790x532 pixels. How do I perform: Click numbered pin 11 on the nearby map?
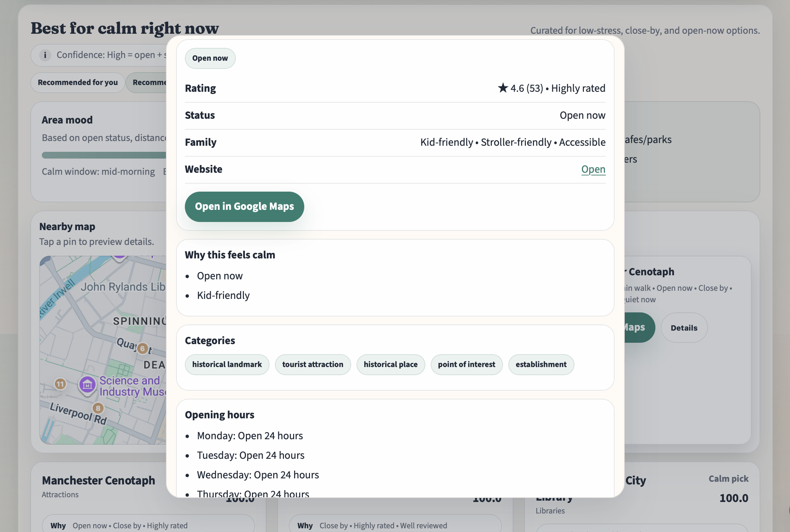[60, 384]
